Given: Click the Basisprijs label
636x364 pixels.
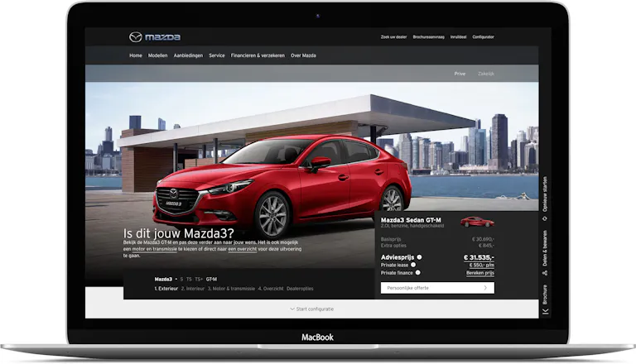Looking at the screenshot, I should click(391, 239).
